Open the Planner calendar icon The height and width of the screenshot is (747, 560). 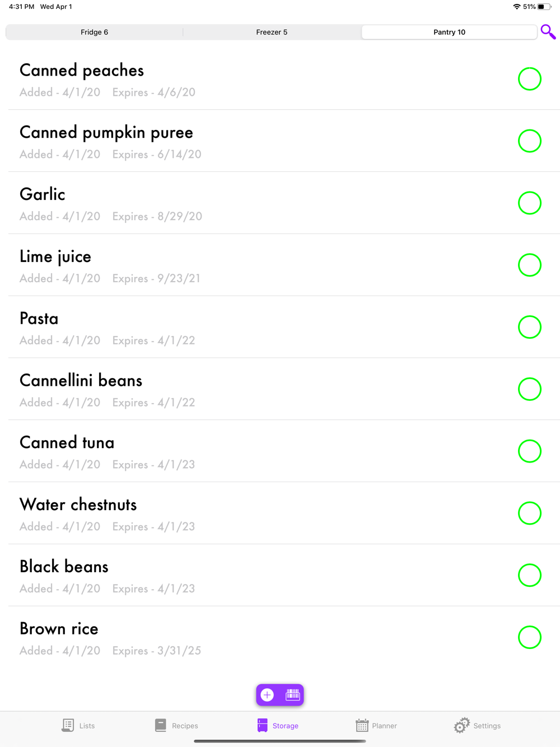point(362,725)
